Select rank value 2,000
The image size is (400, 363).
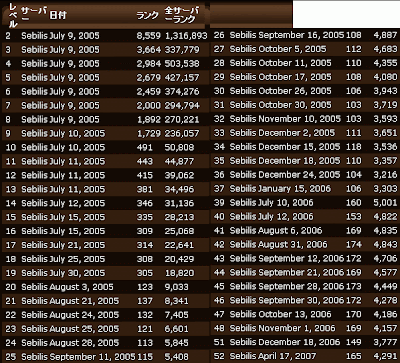click(149, 106)
